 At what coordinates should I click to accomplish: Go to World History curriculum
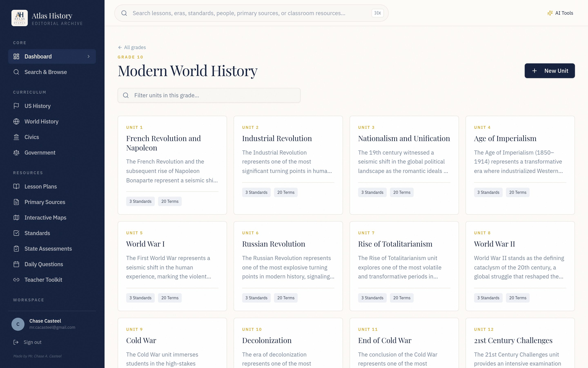[x=52, y=121]
